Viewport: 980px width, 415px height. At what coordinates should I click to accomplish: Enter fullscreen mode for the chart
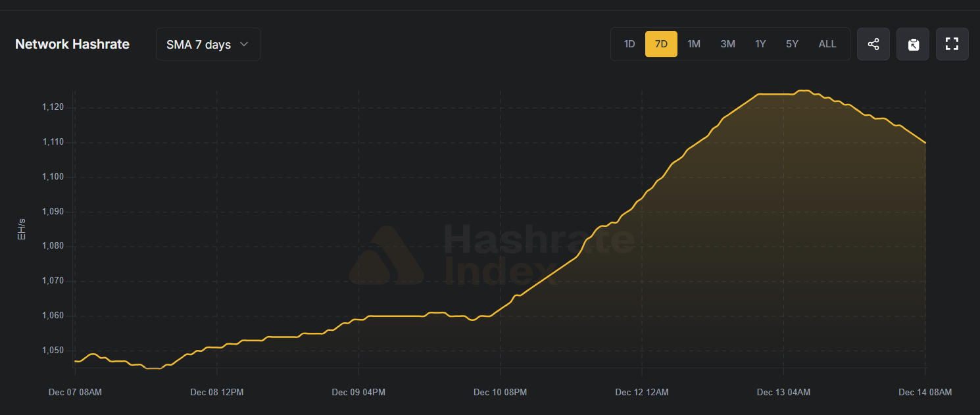coord(952,44)
